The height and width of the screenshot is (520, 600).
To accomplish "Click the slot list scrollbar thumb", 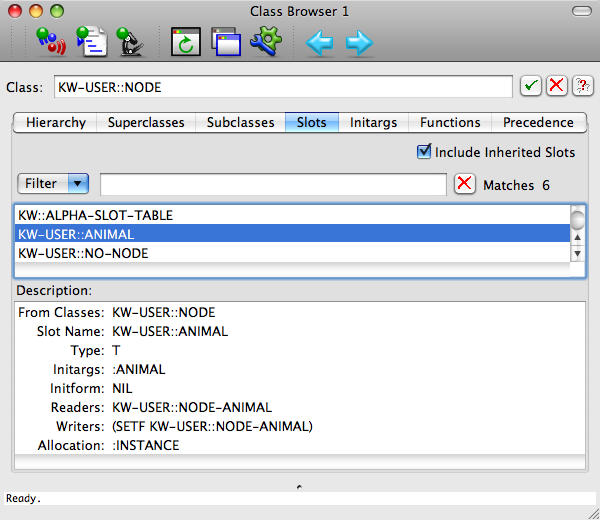I will 577,219.
